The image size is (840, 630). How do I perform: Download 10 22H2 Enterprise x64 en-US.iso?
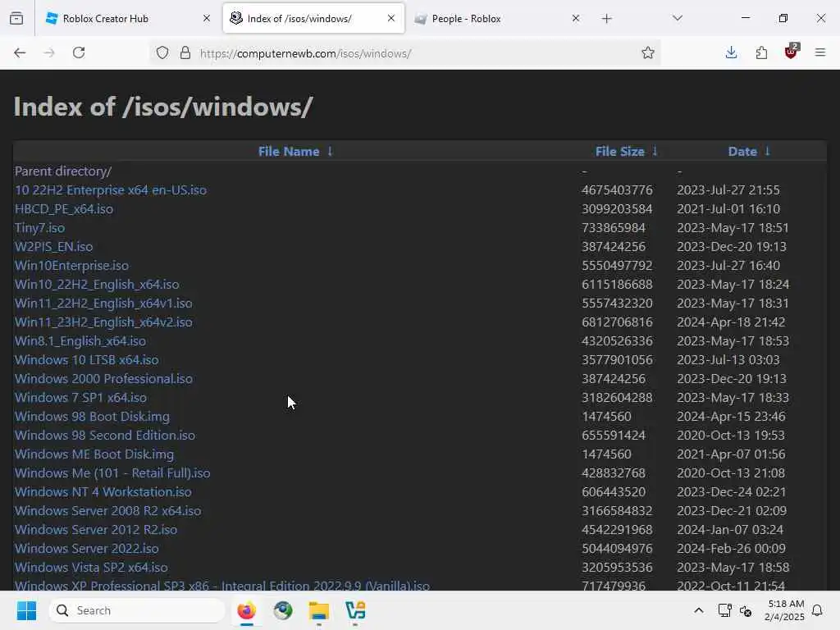(x=111, y=190)
